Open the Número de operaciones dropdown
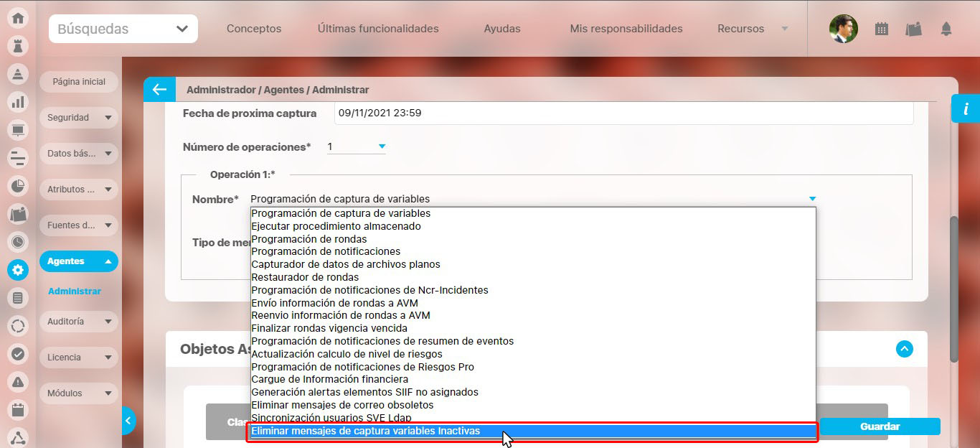980x448 pixels. (x=357, y=146)
